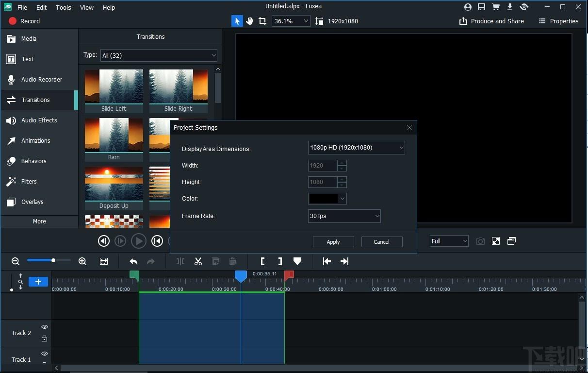Close the Project Settings dialog
Image resolution: width=588 pixels, height=373 pixels.
point(409,127)
